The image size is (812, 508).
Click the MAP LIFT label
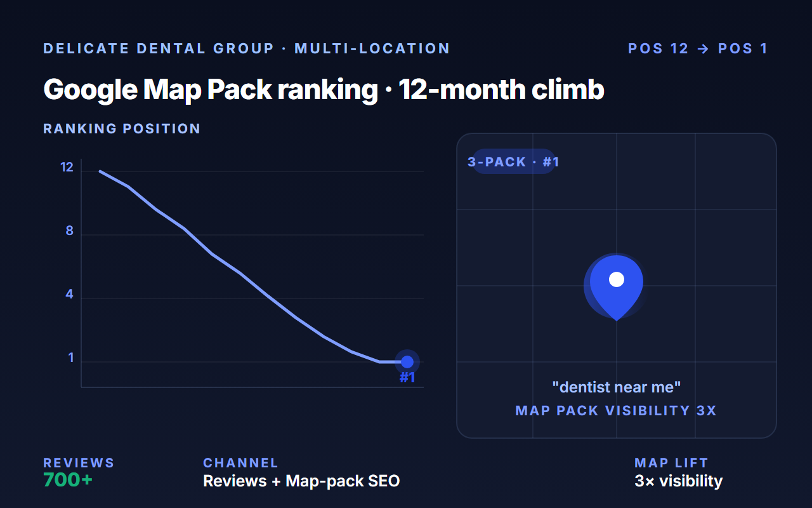(671, 463)
